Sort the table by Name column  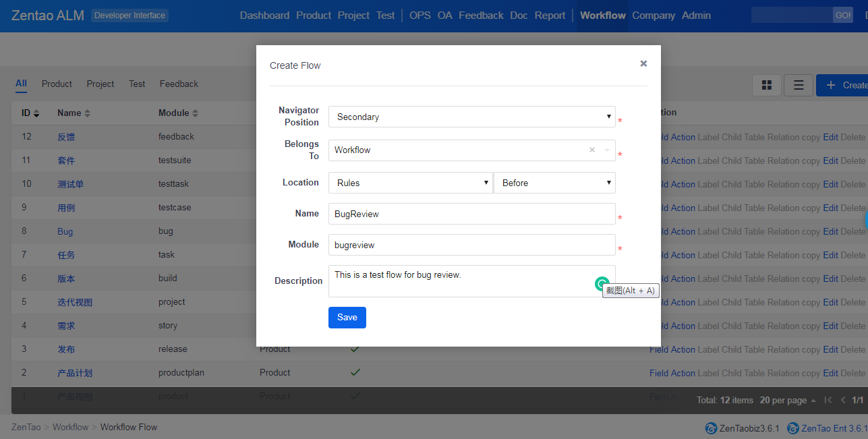point(74,113)
